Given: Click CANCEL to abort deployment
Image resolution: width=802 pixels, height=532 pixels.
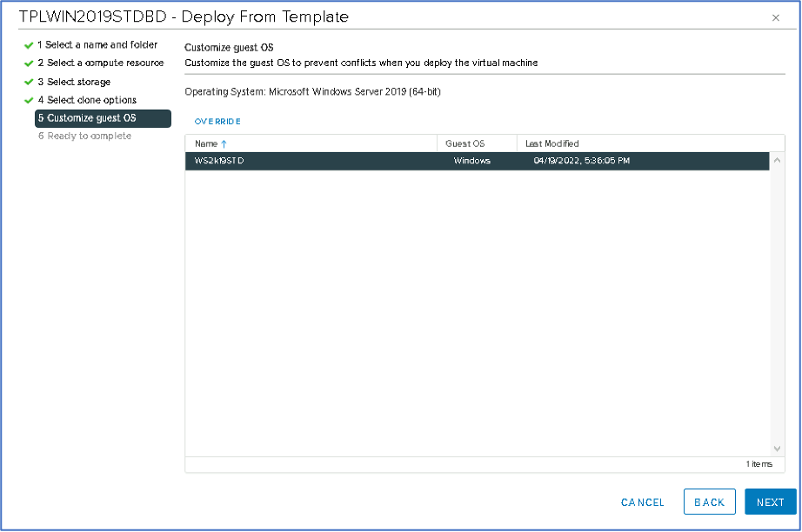Looking at the screenshot, I should coord(642,502).
